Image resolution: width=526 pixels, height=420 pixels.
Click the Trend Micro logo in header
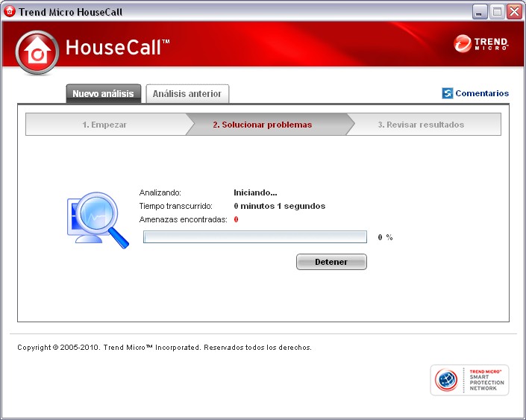click(480, 43)
